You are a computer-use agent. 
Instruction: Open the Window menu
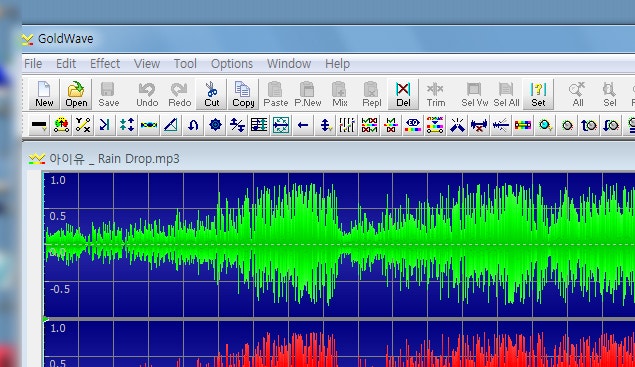(289, 64)
